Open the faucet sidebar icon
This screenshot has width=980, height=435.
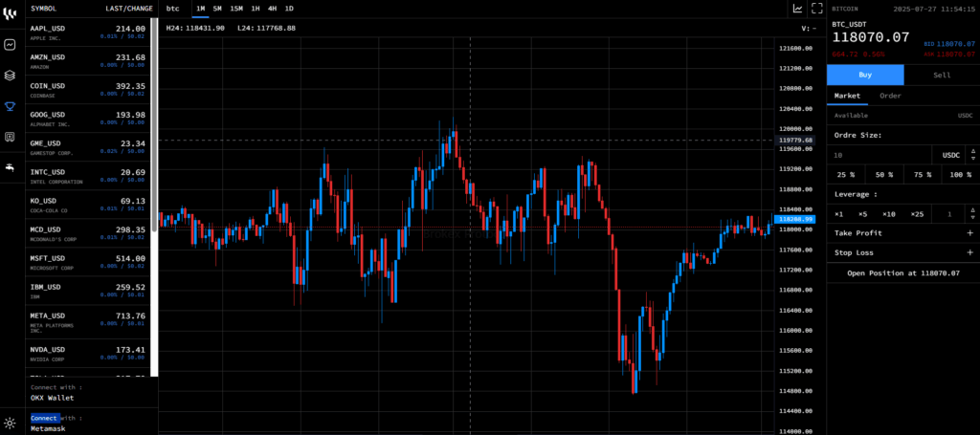tap(10, 167)
